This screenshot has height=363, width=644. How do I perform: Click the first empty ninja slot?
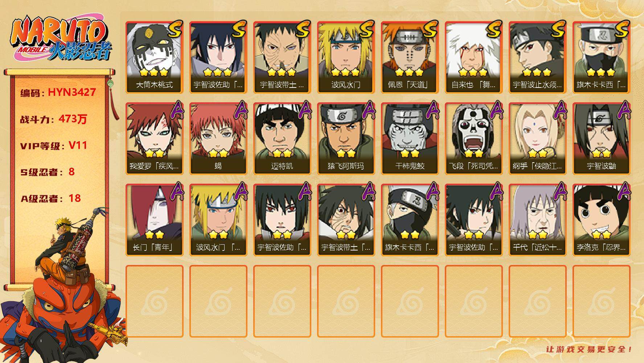pyautogui.click(x=154, y=301)
